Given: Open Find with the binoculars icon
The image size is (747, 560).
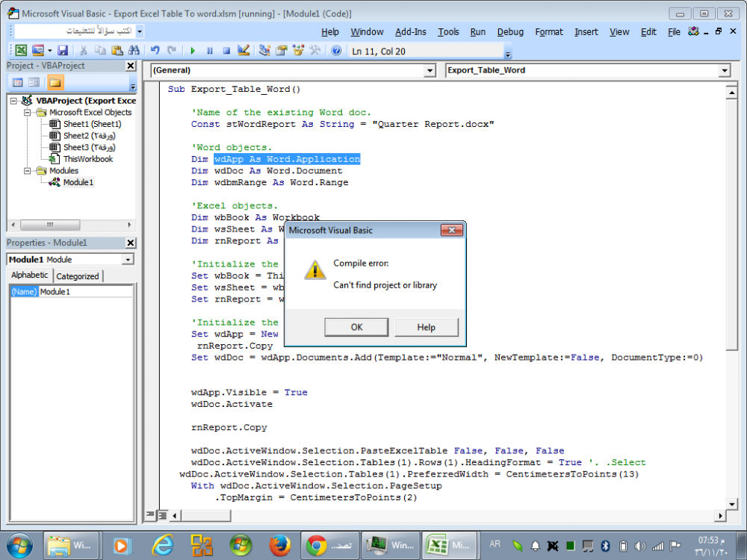Looking at the screenshot, I should point(134,51).
